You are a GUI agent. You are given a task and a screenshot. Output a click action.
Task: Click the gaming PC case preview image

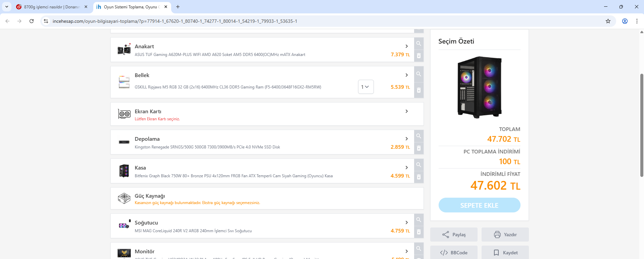(479, 87)
